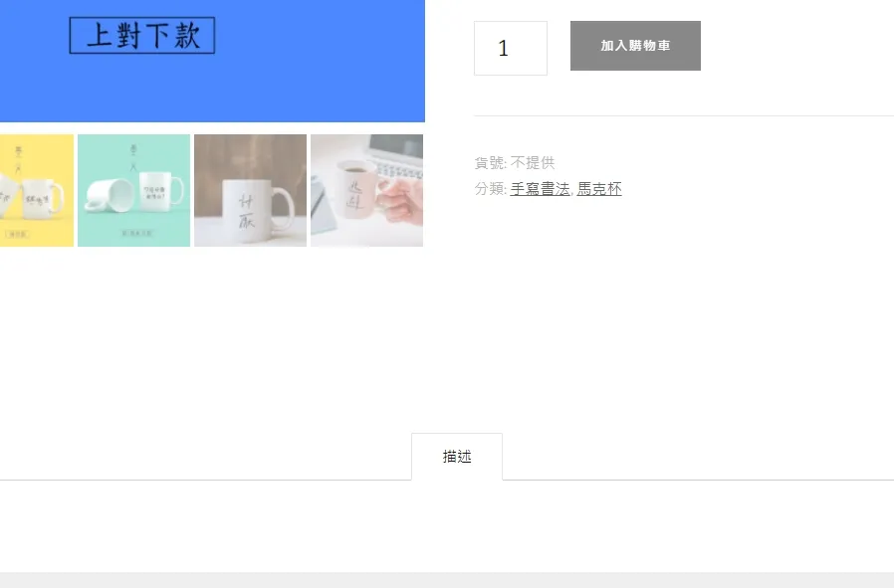The height and width of the screenshot is (588, 894).
Task: Click the blue main product image
Action: tap(212, 61)
